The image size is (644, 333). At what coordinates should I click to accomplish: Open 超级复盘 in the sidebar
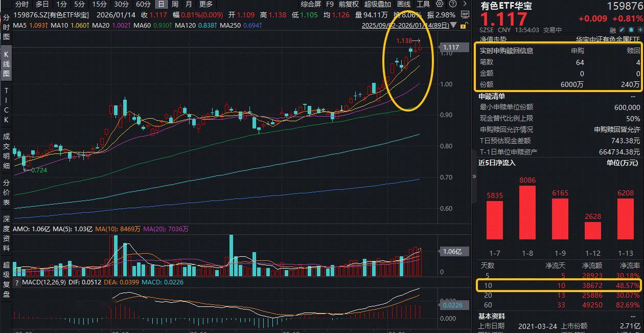click(6, 279)
